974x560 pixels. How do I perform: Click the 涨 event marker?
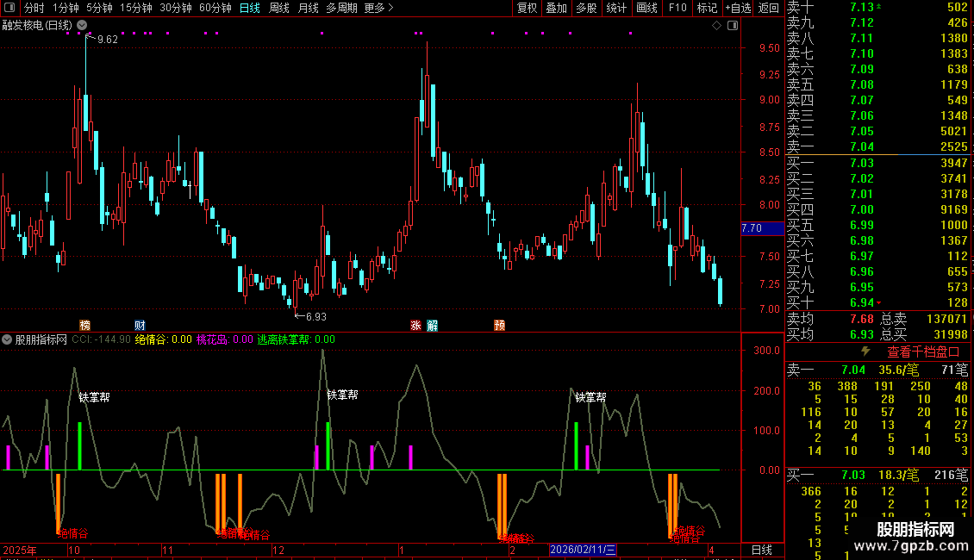coord(415,326)
